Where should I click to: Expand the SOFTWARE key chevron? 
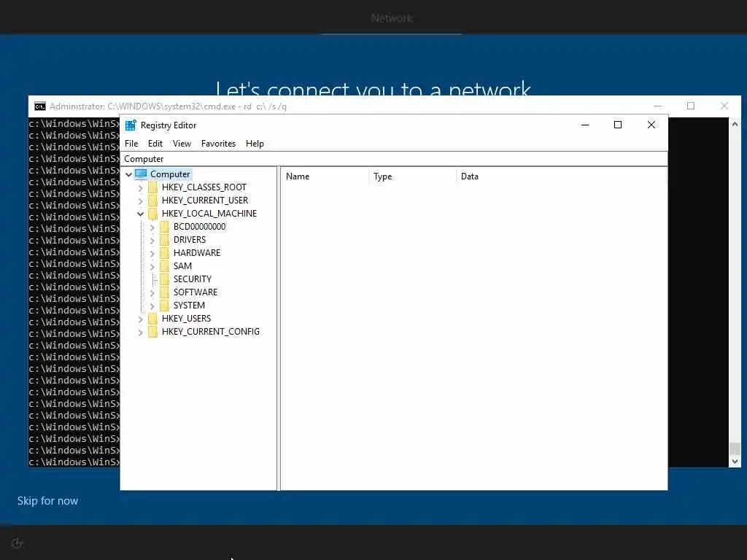point(152,292)
